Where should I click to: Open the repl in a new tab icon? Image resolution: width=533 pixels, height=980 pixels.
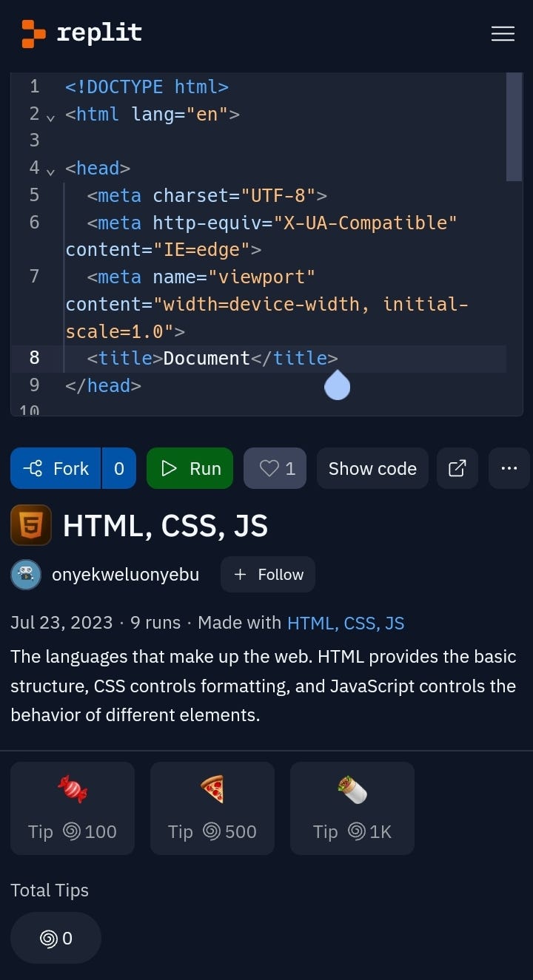pyautogui.click(x=457, y=468)
